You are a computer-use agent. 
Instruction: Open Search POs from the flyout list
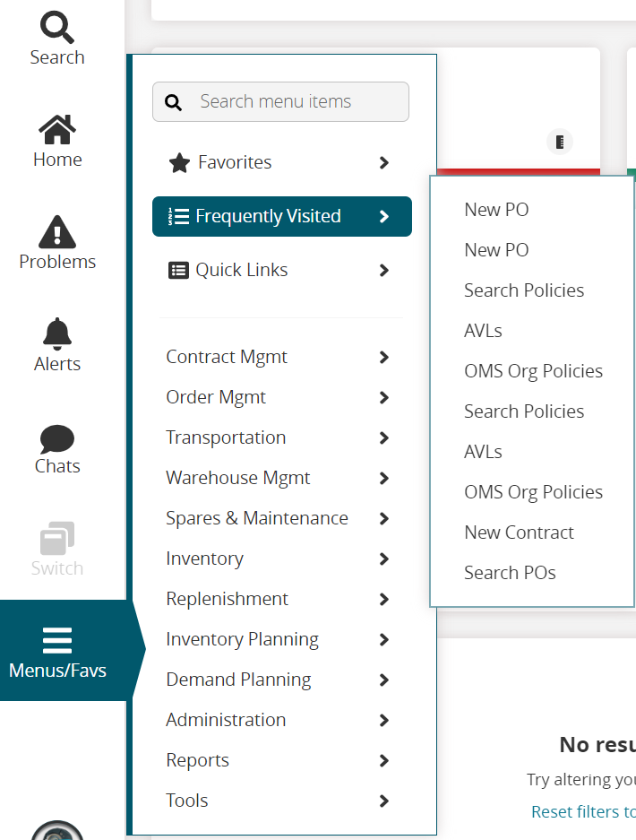point(510,573)
